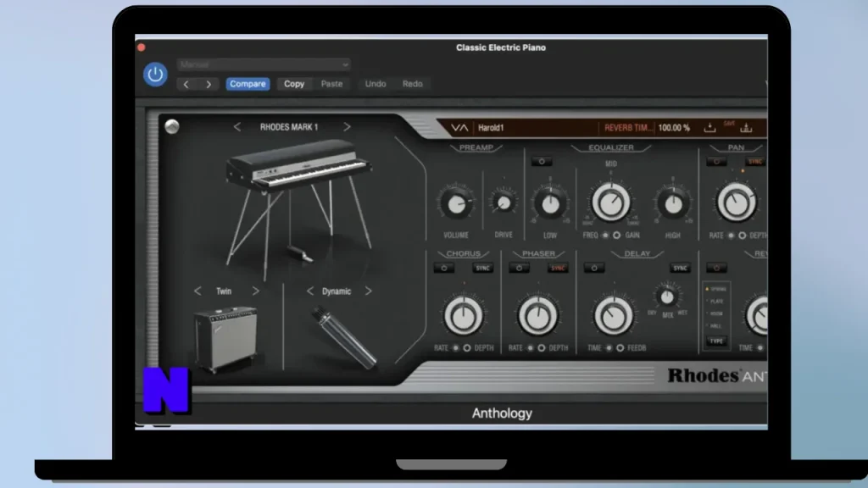868x488 pixels.
Task: Choose Room reverb type
Action: coord(716,313)
